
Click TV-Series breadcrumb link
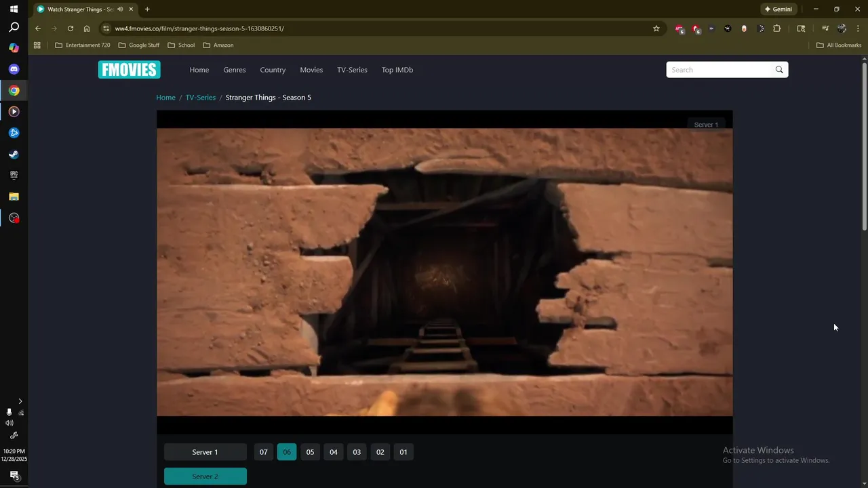tap(201, 98)
